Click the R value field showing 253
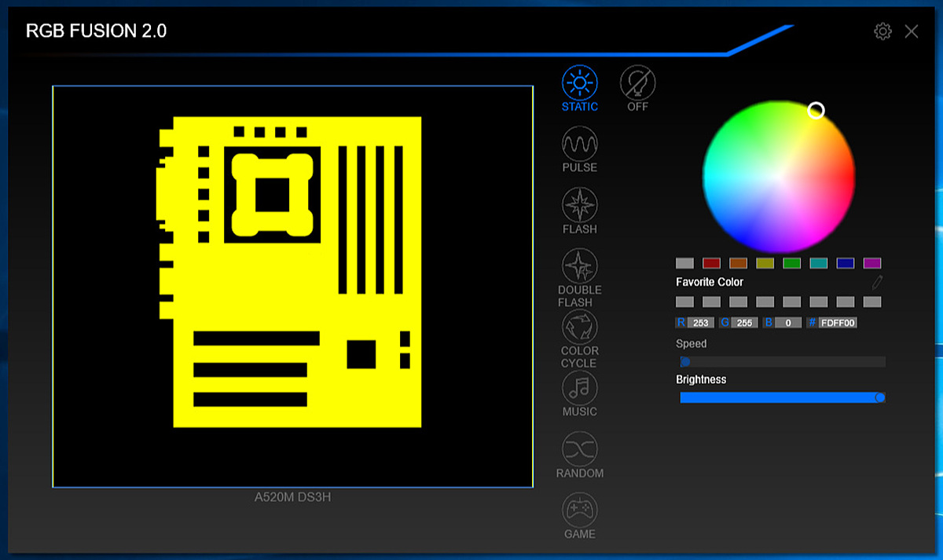Image resolution: width=943 pixels, height=560 pixels. [701, 323]
